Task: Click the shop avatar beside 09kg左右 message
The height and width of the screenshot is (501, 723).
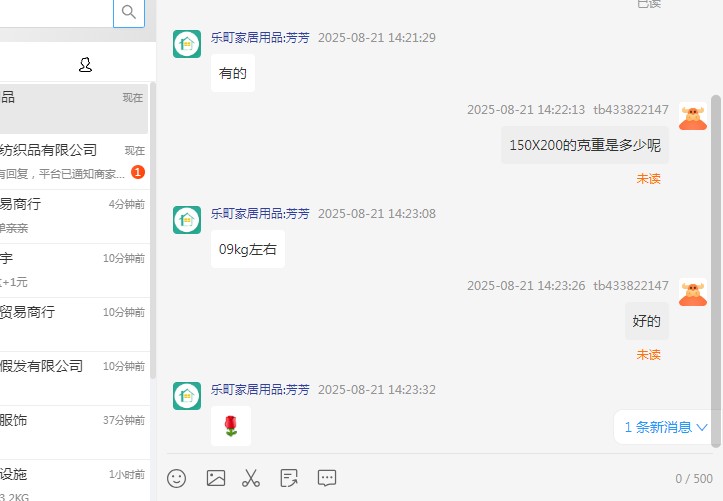Action: point(187,220)
